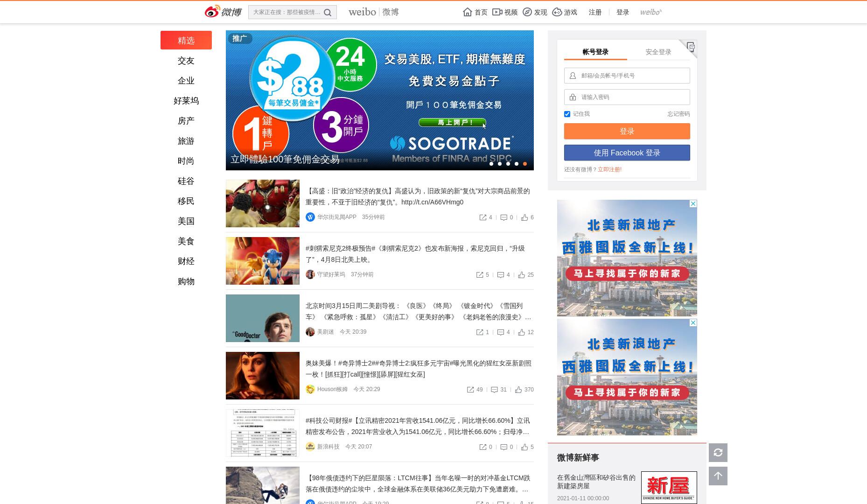Screen dimensions: 867x504
Task: Click 立即注册 link
Action: [x=609, y=169]
